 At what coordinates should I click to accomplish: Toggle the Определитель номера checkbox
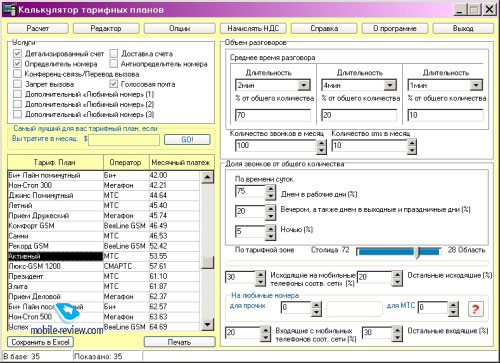coord(18,63)
